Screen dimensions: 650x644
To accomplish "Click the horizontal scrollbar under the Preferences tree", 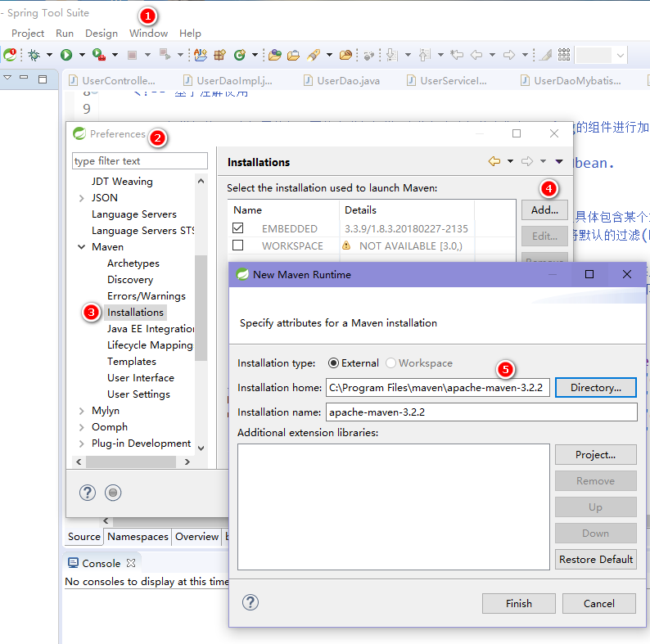I will click(131, 462).
